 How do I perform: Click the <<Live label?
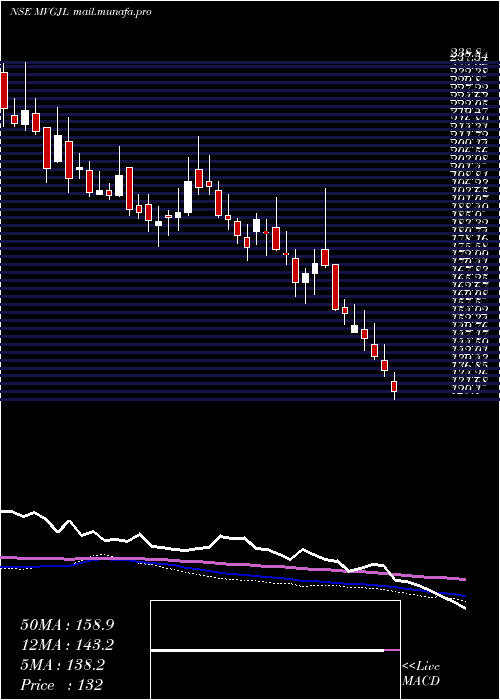click(421, 667)
